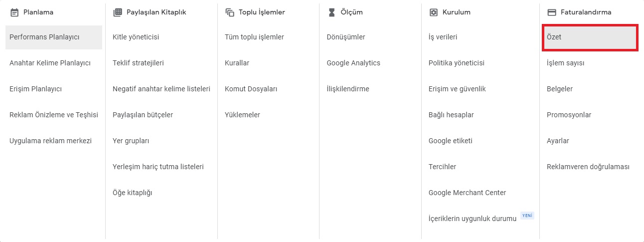Click the Kurulum gear icon

tap(433, 12)
